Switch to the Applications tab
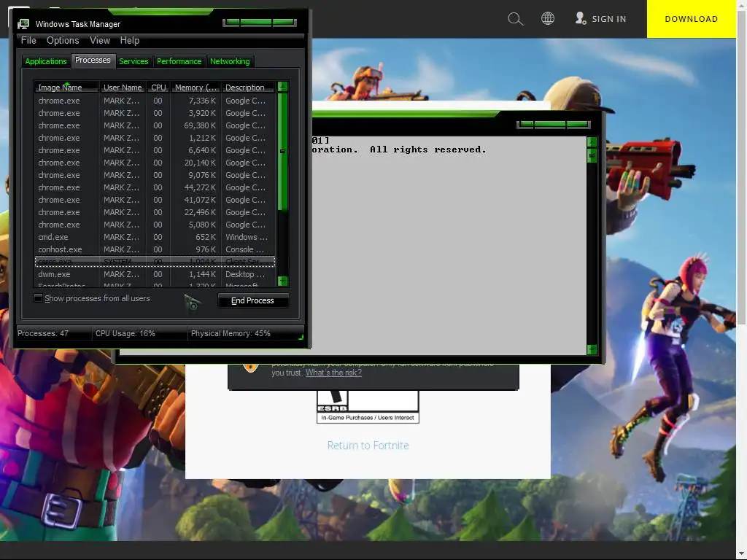This screenshot has height=560, width=747. 46,61
